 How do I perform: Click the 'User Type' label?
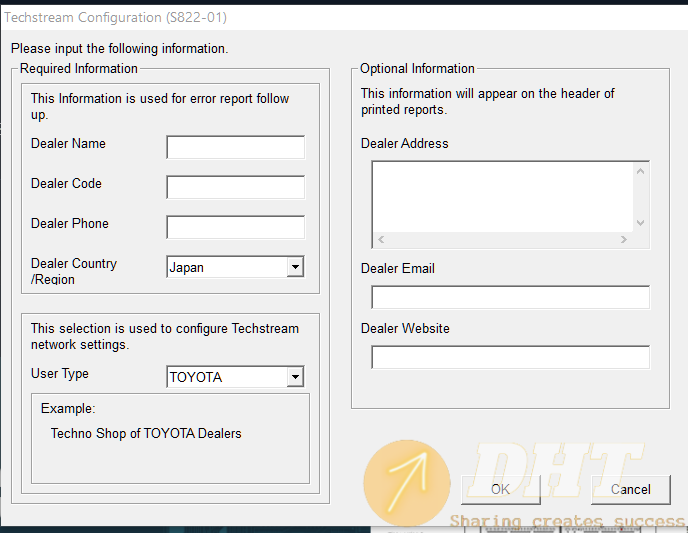point(60,374)
